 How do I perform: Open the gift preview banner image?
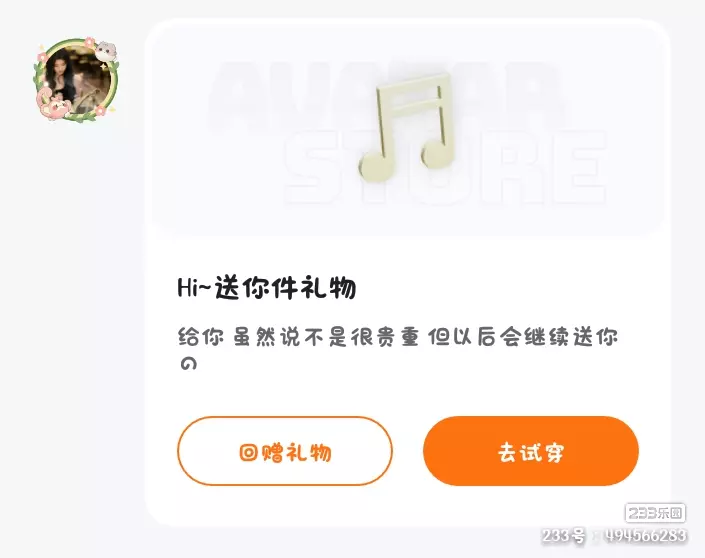tap(408, 130)
